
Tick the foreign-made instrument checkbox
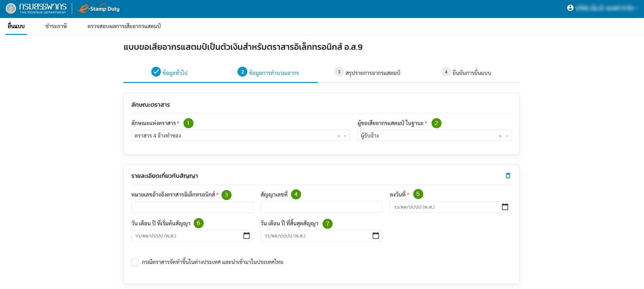[x=135, y=262]
